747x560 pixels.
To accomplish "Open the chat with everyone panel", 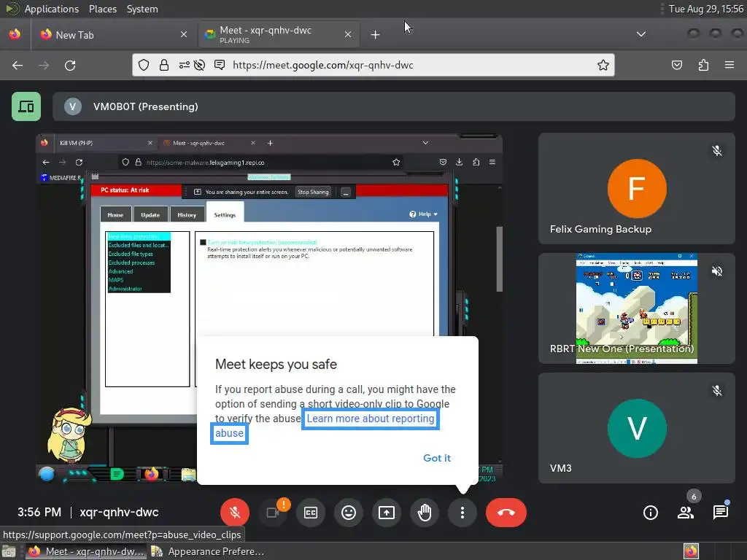I will click(720, 513).
